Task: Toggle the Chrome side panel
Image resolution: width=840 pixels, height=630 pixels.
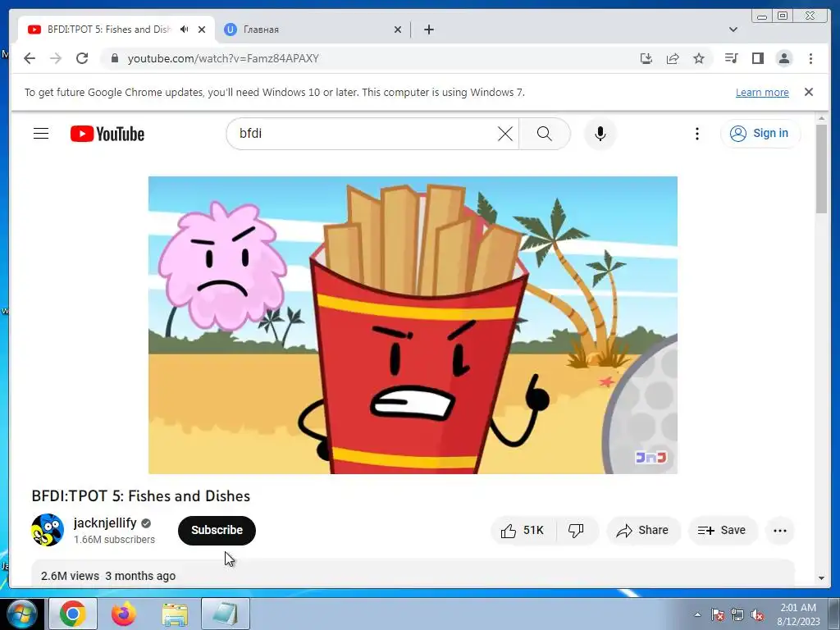Action: (757, 58)
